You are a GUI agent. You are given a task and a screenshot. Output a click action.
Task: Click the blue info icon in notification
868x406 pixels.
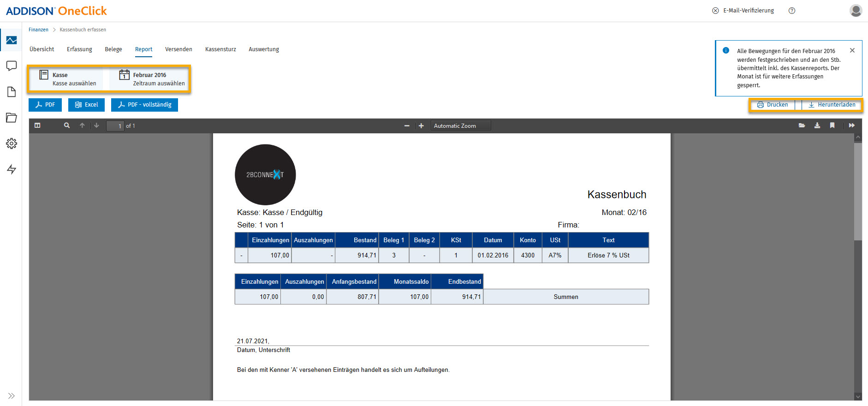tap(726, 50)
